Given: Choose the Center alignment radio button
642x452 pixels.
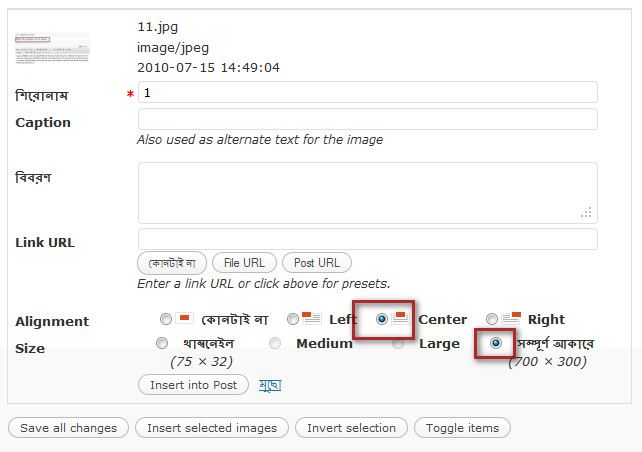Looking at the screenshot, I should tap(382, 320).
